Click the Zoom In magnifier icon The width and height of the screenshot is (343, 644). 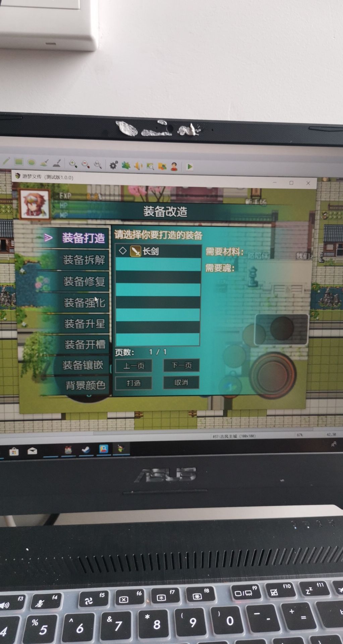73,164
